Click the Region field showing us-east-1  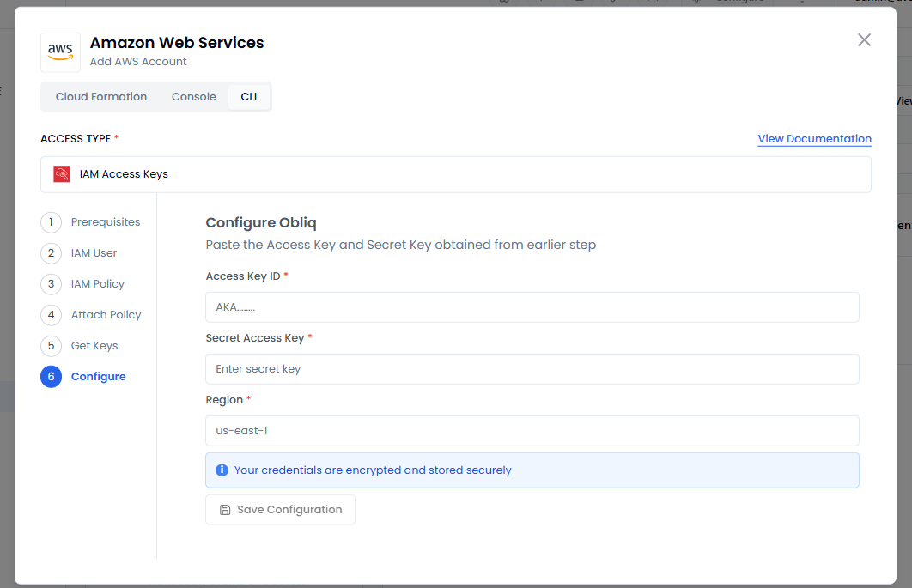532,431
